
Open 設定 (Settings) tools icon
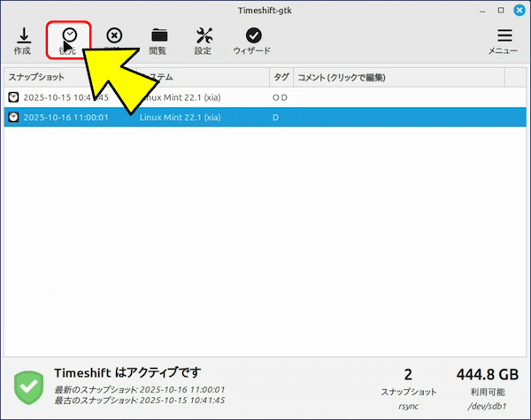pyautogui.click(x=204, y=36)
